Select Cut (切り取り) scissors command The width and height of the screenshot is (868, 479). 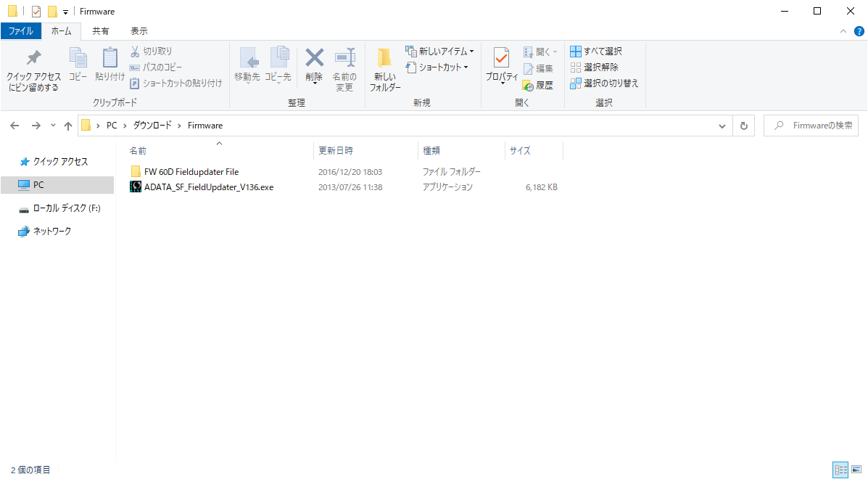point(151,51)
